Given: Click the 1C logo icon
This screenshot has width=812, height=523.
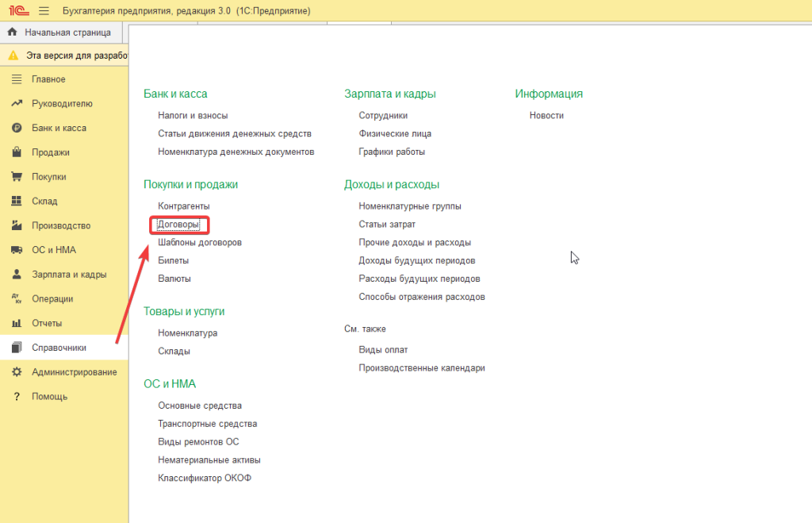Looking at the screenshot, I should [x=19, y=11].
